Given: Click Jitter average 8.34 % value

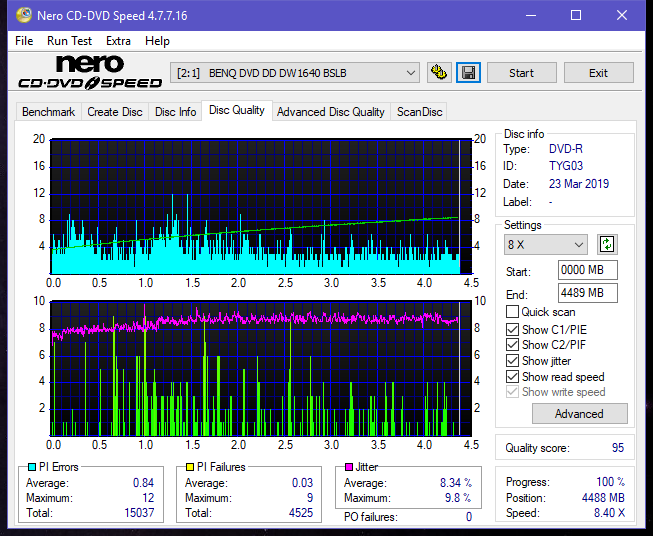Looking at the screenshot, I should click(x=456, y=483).
